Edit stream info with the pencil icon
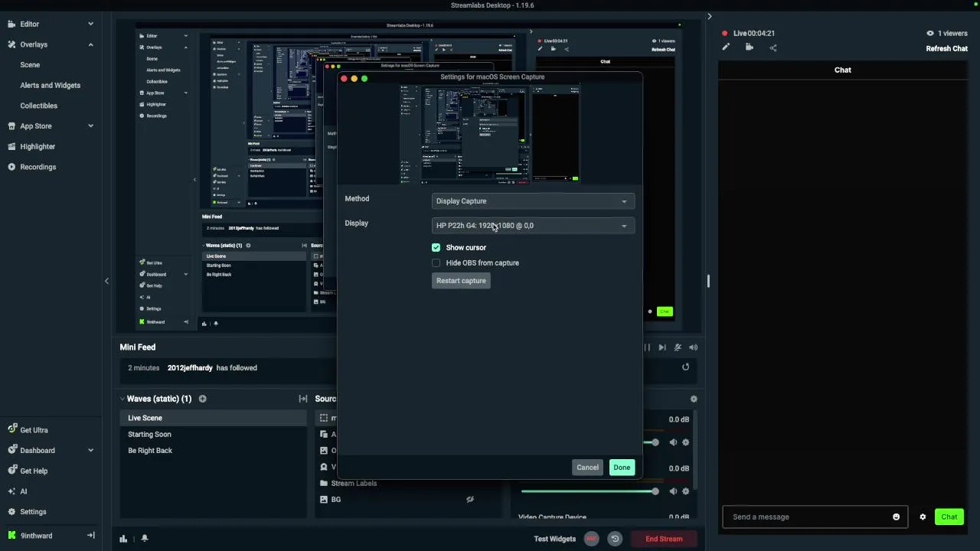Viewport: 980px width, 551px height. point(726,47)
